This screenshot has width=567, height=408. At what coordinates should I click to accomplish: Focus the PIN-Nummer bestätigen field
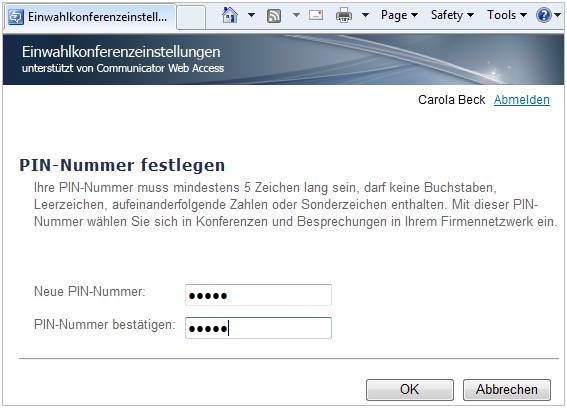click(258, 328)
